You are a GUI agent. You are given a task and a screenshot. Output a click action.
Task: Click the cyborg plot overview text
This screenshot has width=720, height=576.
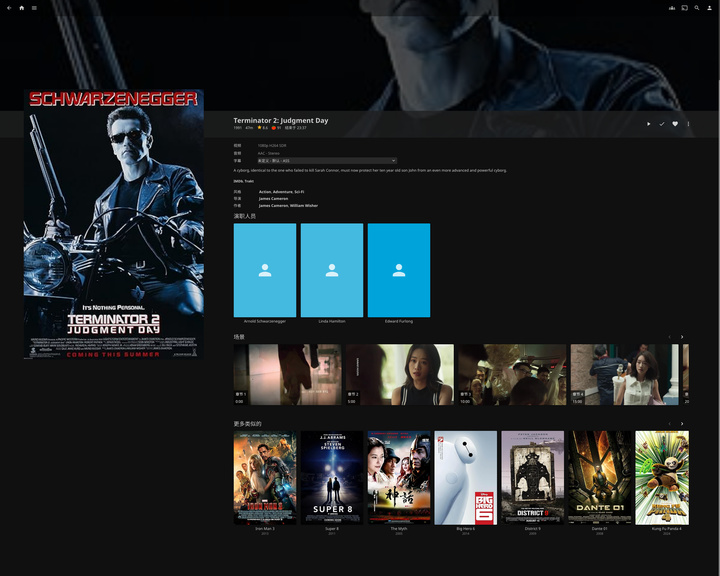point(370,170)
